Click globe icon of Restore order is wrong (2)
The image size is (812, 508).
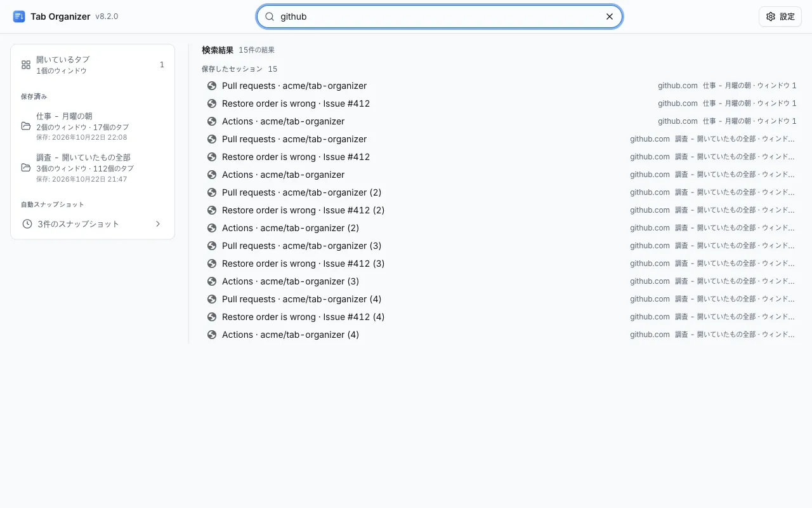tap(212, 210)
